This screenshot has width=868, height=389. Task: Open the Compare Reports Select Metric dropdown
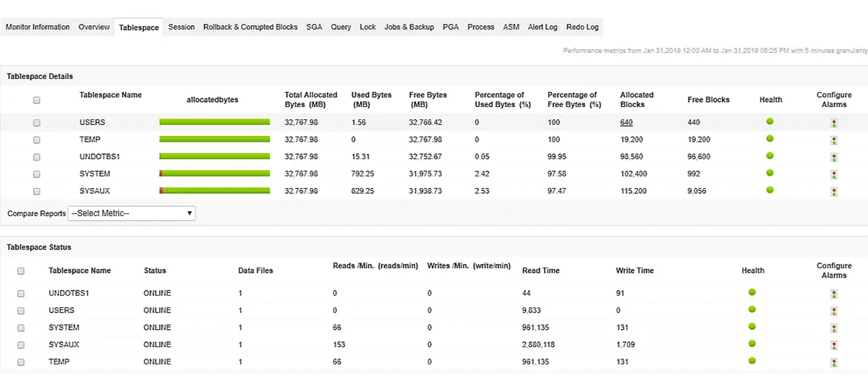tap(132, 213)
